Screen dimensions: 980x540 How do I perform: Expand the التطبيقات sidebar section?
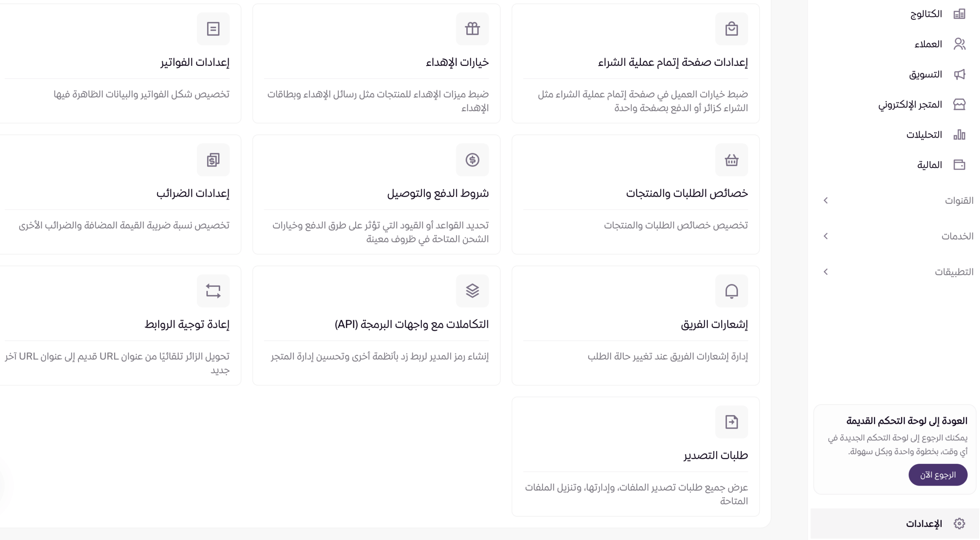[826, 272]
